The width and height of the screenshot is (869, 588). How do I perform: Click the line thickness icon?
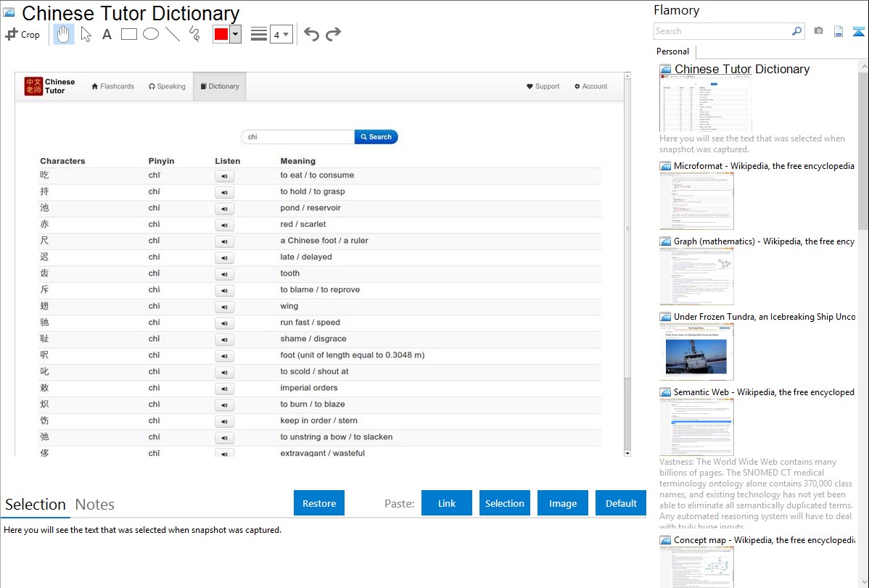click(x=259, y=34)
